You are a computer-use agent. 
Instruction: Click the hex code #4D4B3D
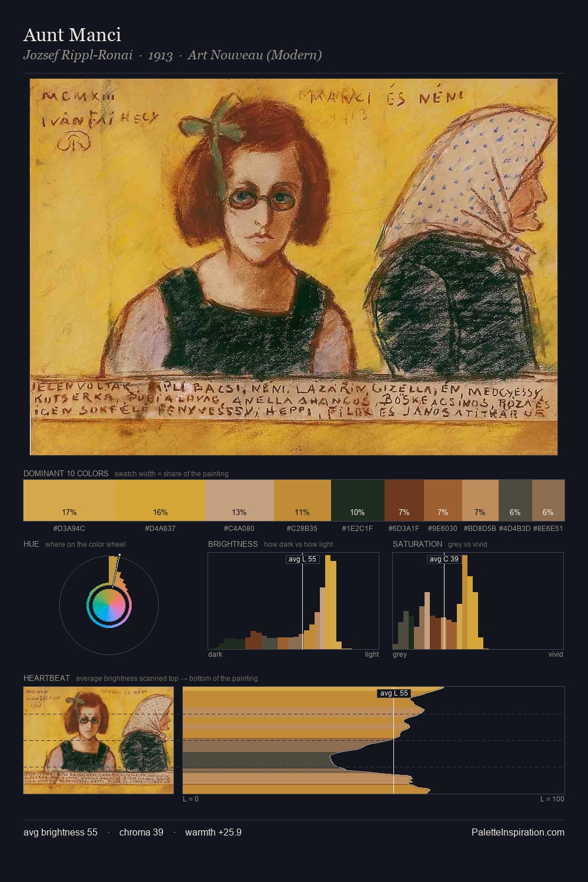(x=515, y=529)
